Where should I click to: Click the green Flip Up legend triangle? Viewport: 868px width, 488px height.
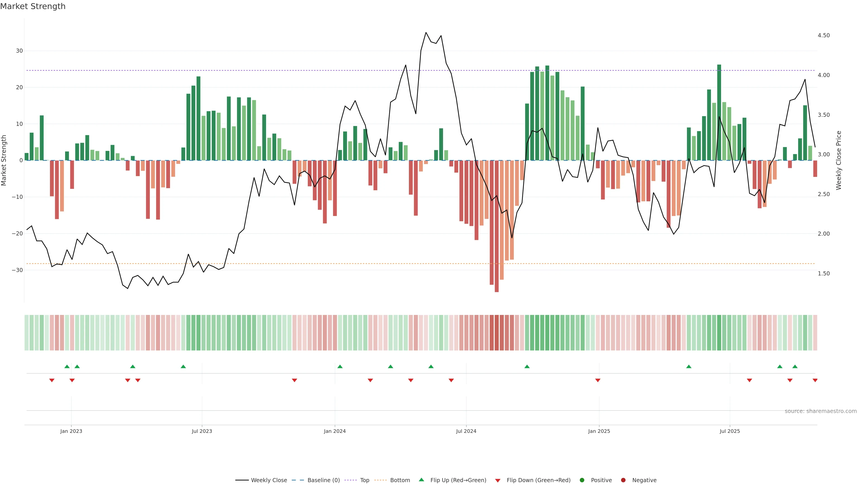coord(421,480)
